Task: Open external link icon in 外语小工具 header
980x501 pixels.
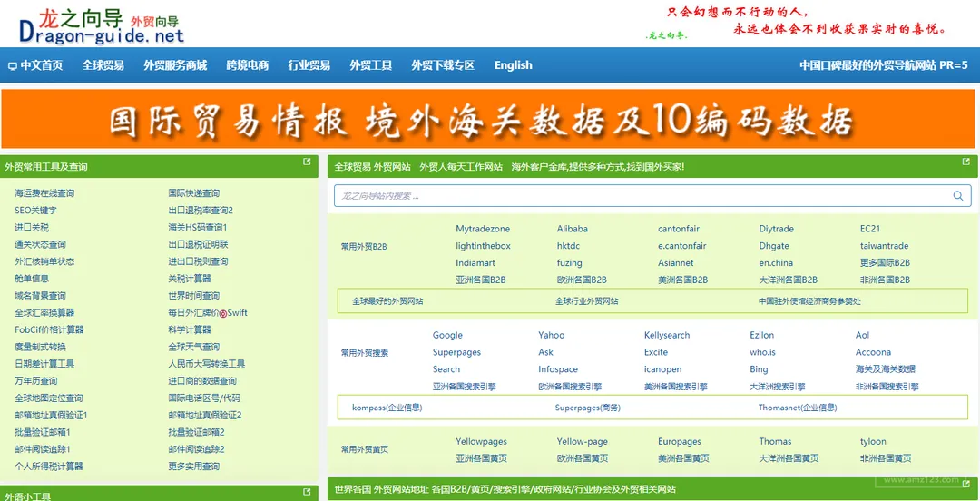Action: [x=307, y=492]
